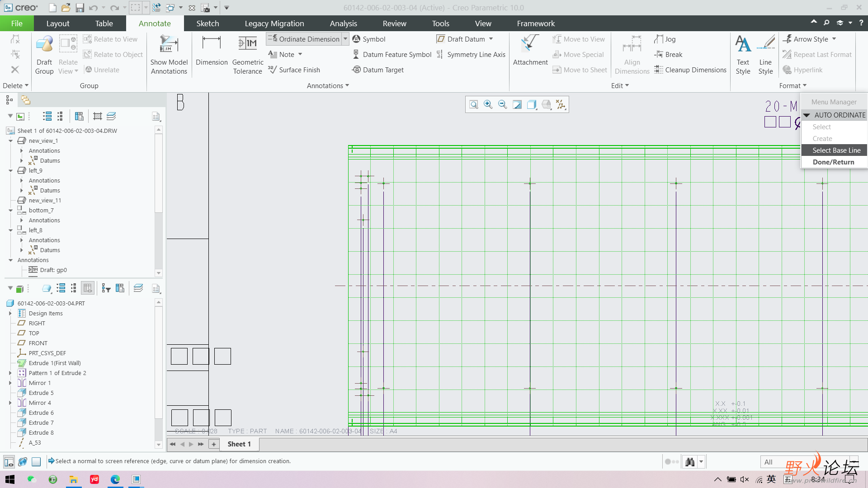Screen dimensions: 868x488
Task: Open the Geometric Tolerance tool
Action: pos(248,55)
